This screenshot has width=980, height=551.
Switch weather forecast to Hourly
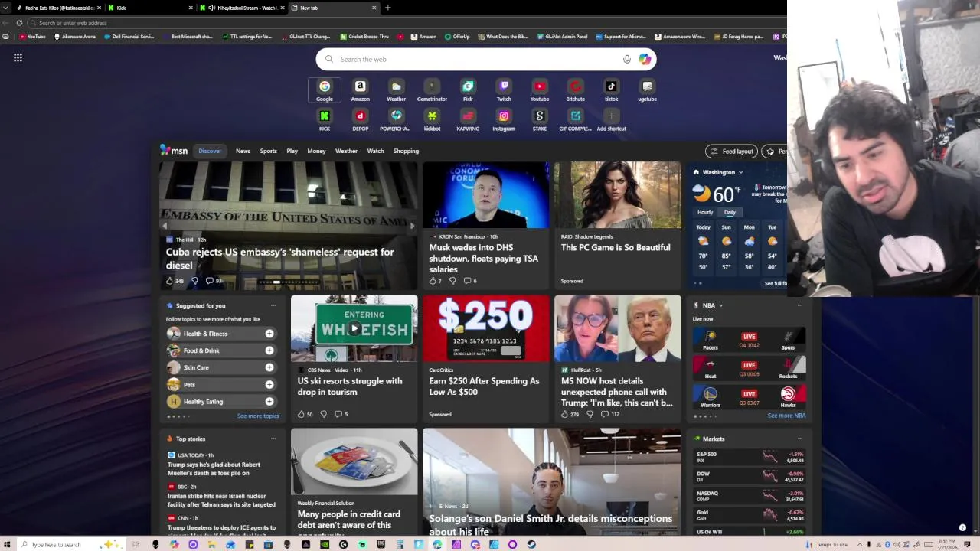pyautogui.click(x=705, y=212)
